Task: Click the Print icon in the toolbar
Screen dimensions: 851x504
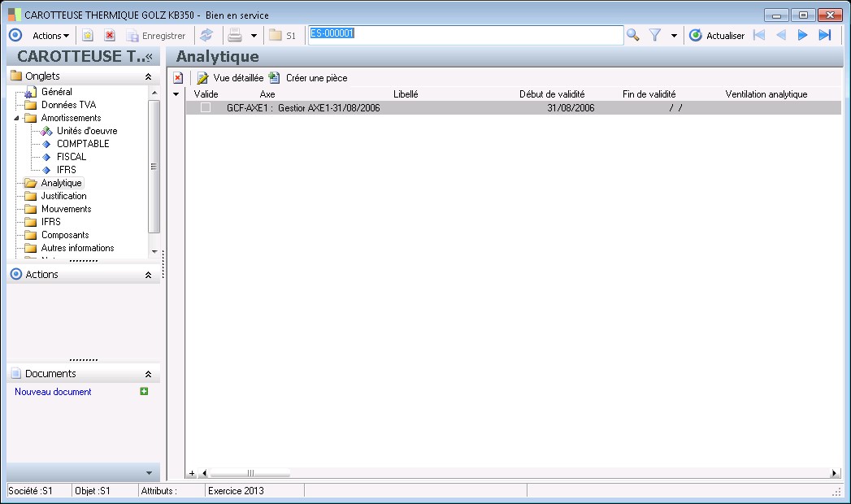Action: coord(235,36)
